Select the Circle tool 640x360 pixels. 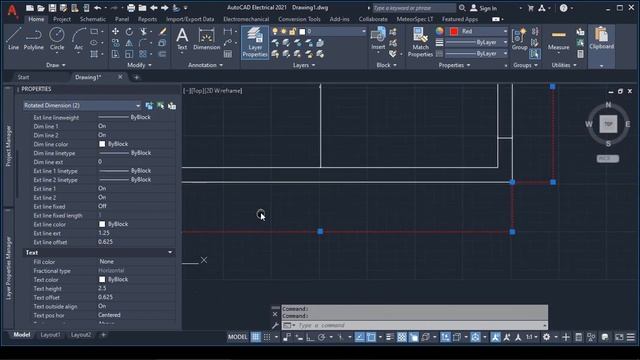click(x=57, y=39)
